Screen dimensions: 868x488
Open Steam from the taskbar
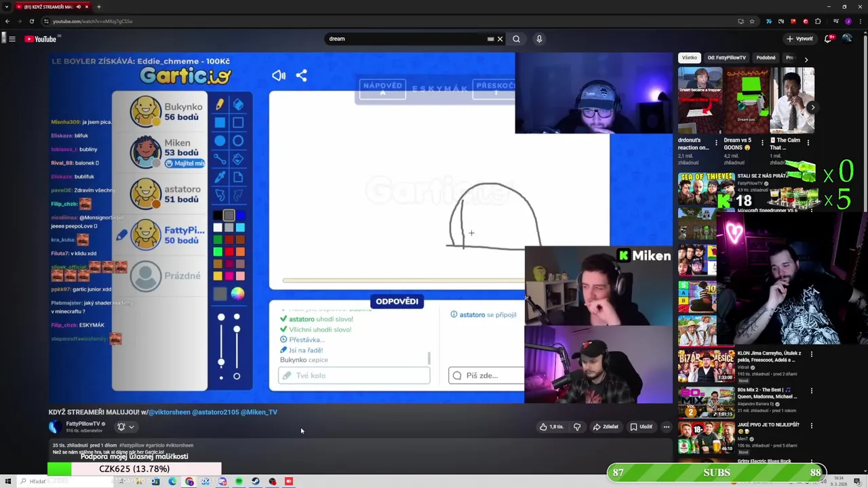pyautogui.click(x=256, y=481)
